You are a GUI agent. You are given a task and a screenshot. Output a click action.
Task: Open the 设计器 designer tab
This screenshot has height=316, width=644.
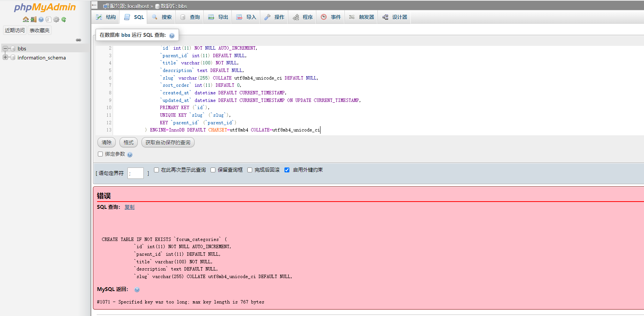click(395, 17)
